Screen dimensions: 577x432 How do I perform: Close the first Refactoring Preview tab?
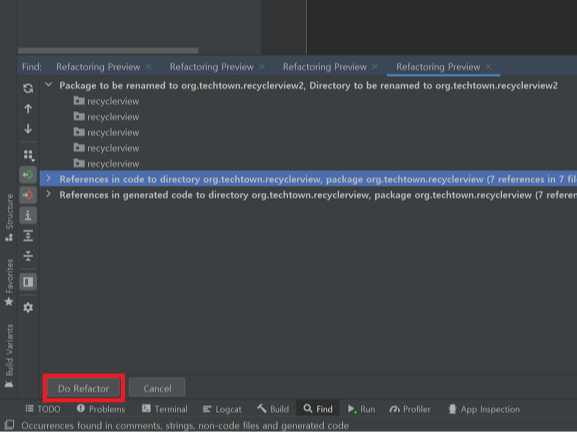pyautogui.click(x=149, y=67)
